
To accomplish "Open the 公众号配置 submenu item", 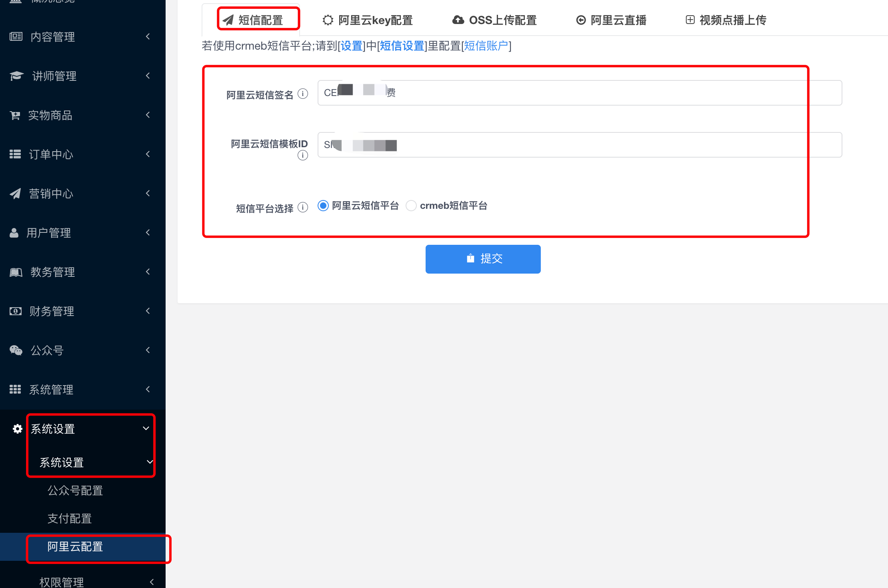I will coord(75,490).
